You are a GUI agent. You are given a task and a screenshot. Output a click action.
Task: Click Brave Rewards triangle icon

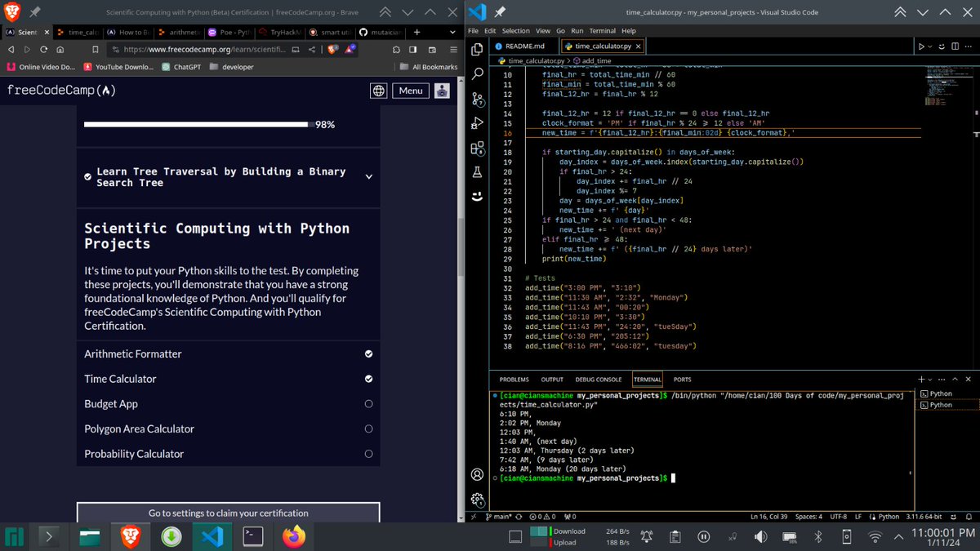tap(350, 50)
